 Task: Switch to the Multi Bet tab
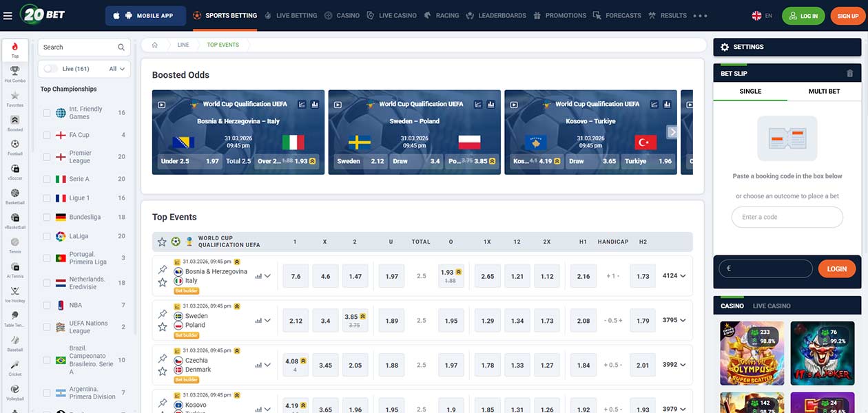825,91
